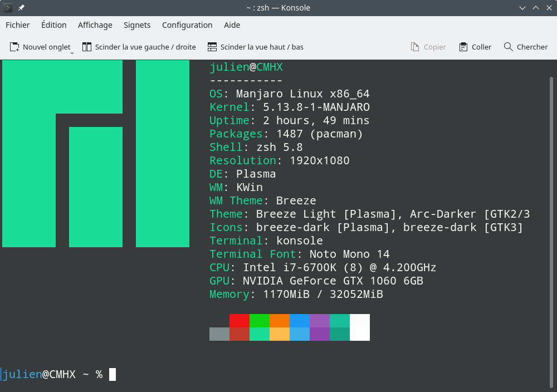The height and width of the screenshot is (392, 557).
Task: Close the Konsole window
Action: coord(549,8)
